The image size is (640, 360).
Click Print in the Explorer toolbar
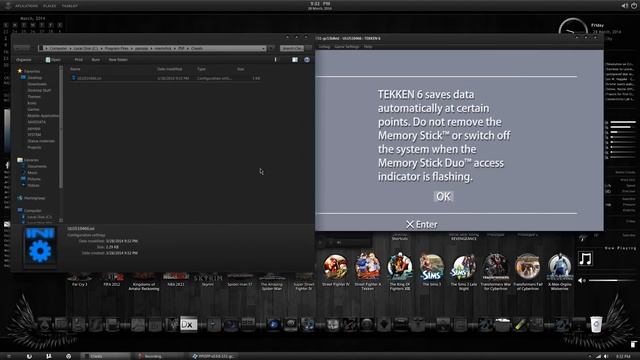[78, 60]
